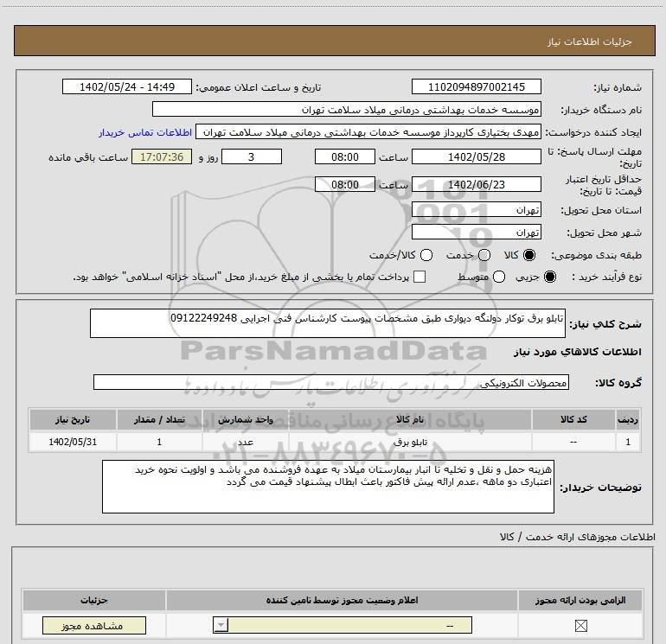Viewport: 666px width, 644px height.
Task: Choose جزیی purchase process type
Action: tap(552, 277)
